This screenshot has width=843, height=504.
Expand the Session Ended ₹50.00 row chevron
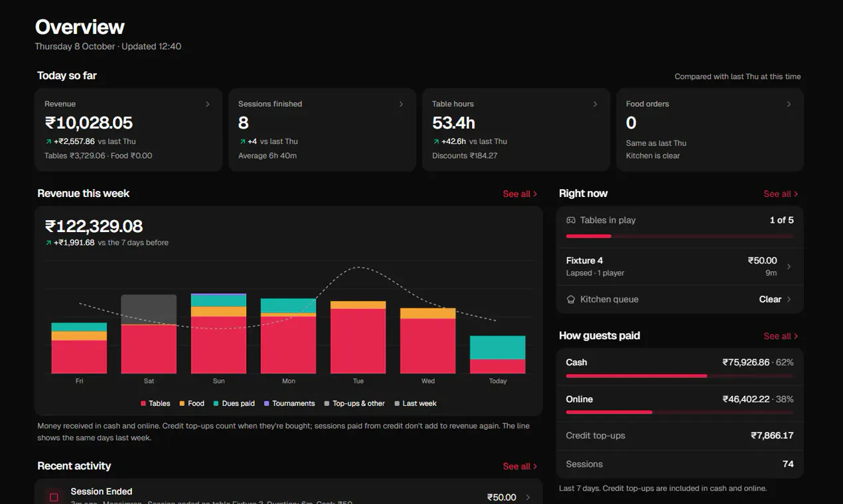tap(528, 497)
